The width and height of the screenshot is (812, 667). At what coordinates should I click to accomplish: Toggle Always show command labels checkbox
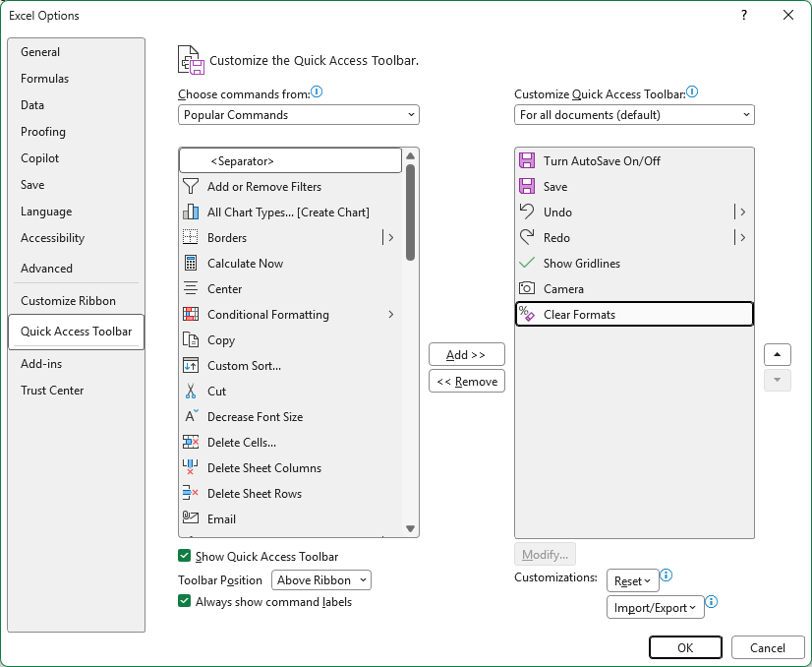click(185, 601)
